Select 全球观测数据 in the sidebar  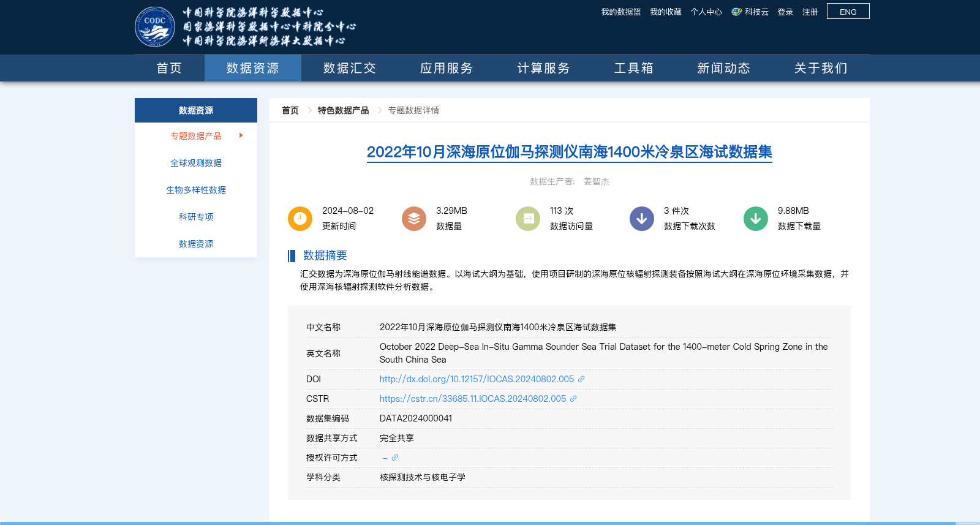(196, 163)
